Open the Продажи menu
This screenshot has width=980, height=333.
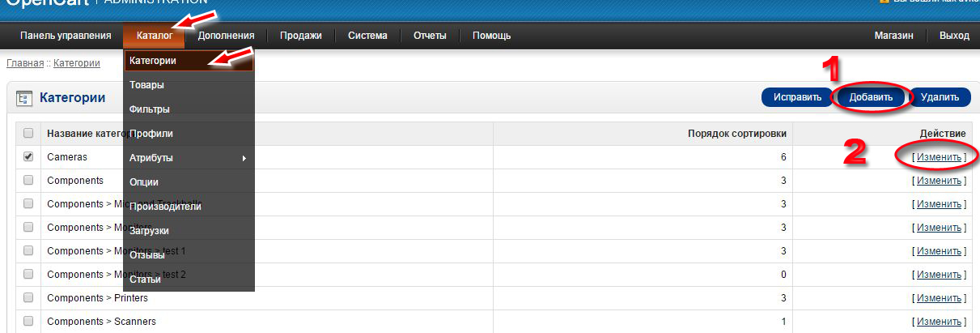coord(300,36)
